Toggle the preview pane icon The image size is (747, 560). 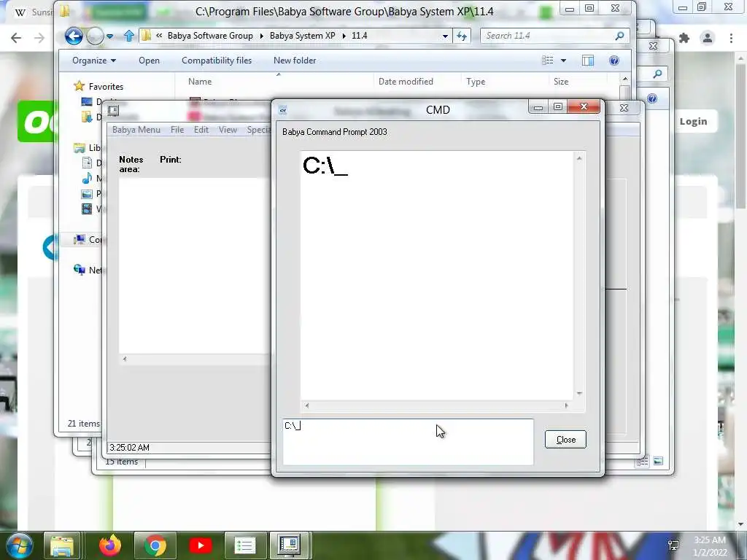coord(588,61)
